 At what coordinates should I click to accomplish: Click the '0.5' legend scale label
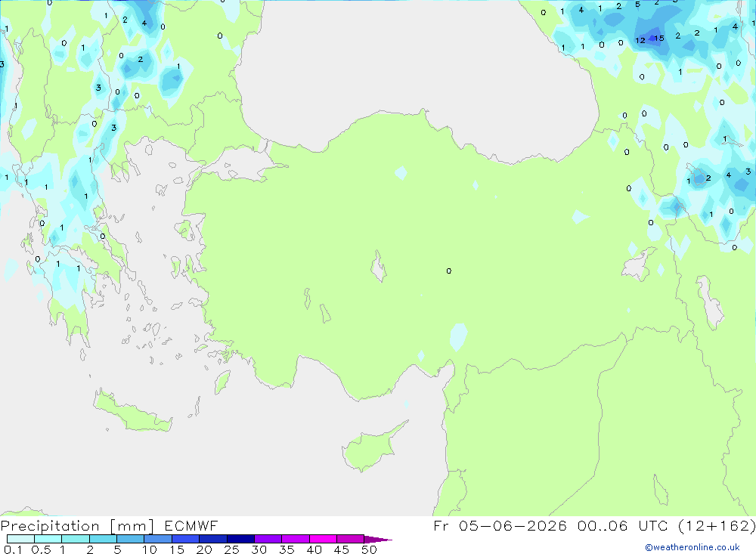(41, 549)
